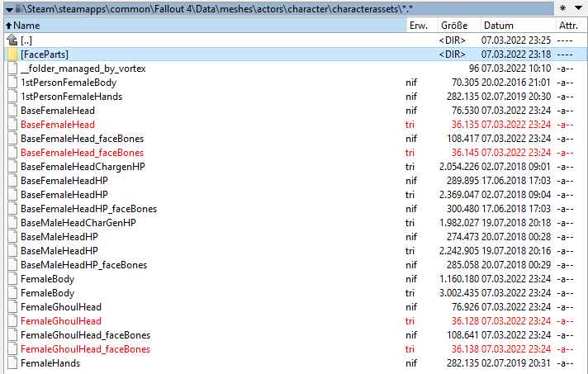Click red size value 36.138
This screenshot has width=588, height=374.
coord(465,349)
